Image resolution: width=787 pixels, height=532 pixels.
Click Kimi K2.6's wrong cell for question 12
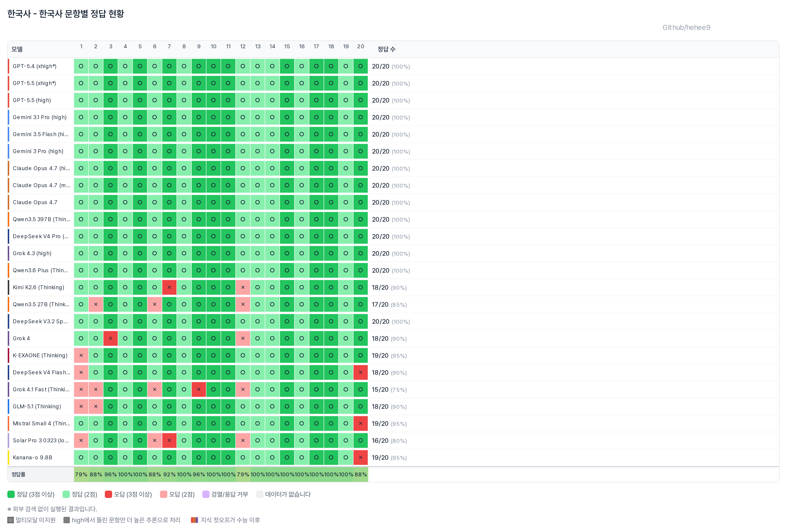pyautogui.click(x=243, y=288)
